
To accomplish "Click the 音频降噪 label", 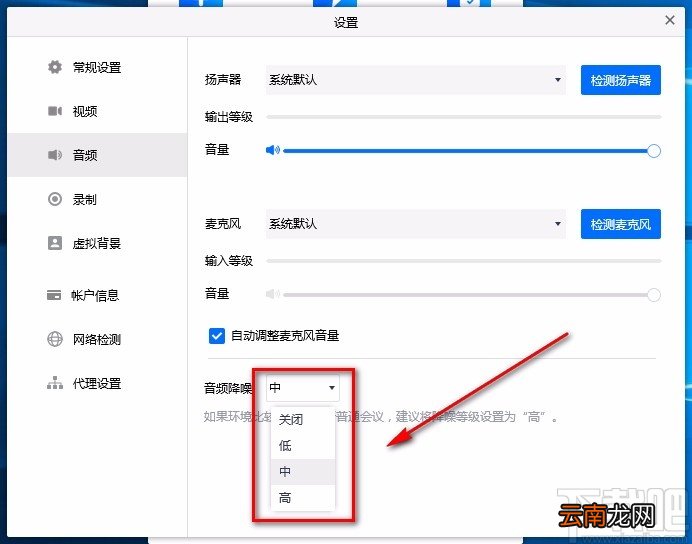I will point(228,388).
